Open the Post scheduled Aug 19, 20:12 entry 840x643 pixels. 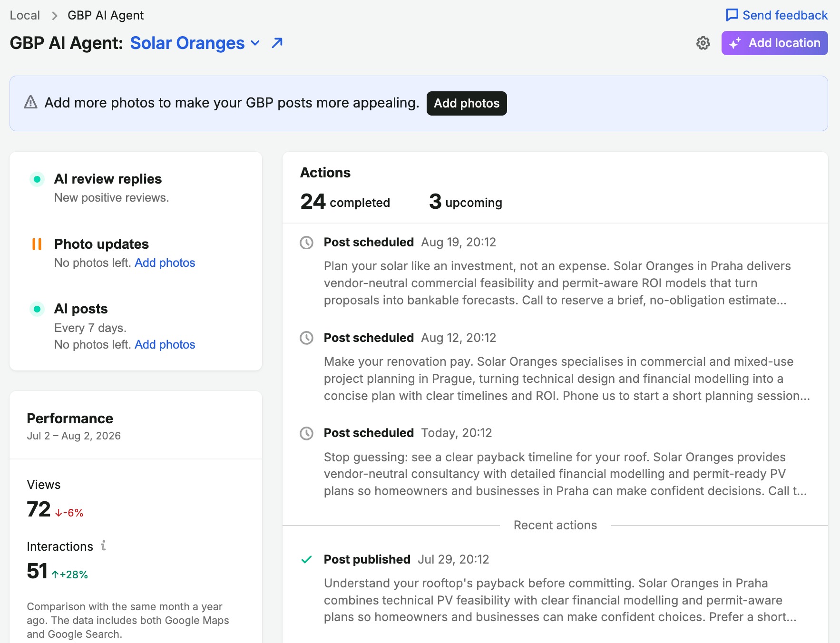(410, 243)
